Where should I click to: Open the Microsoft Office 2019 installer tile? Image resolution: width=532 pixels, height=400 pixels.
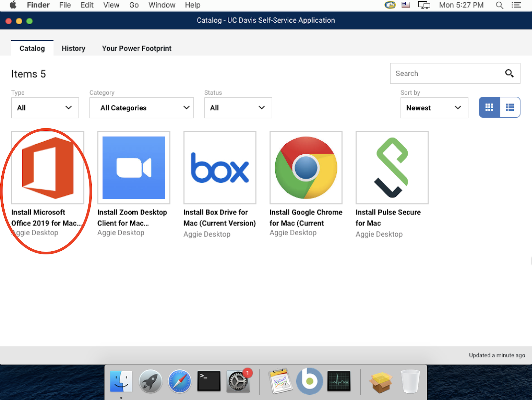(48, 168)
